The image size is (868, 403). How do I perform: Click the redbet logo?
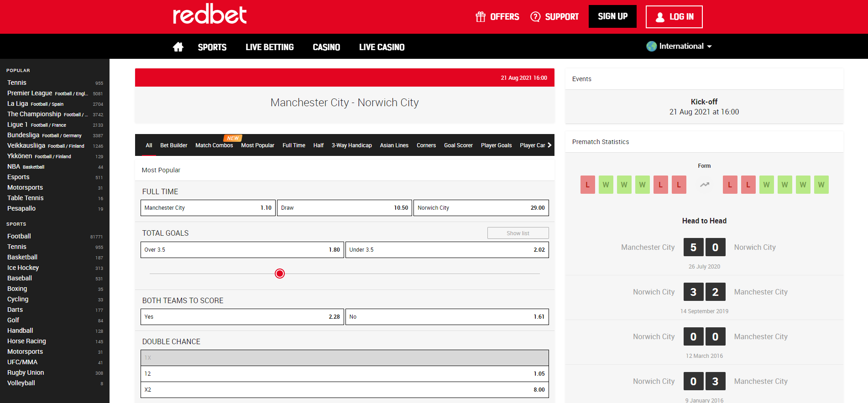click(209, 14)
